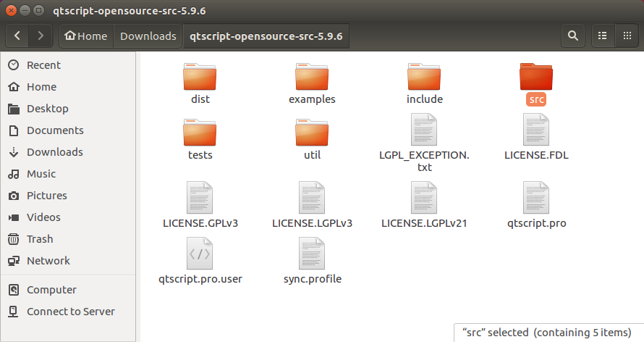Switch to list view
644x342 pixels.
pos(602,36)
